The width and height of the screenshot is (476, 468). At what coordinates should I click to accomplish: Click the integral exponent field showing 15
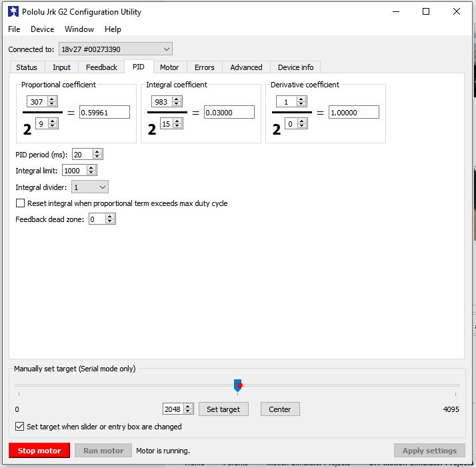pos(166,124)
